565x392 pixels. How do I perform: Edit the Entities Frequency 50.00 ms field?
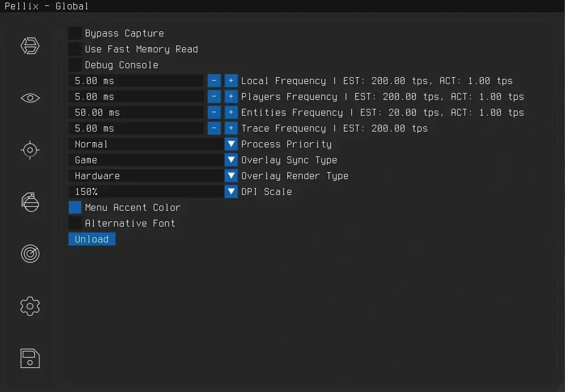[136, 113]
